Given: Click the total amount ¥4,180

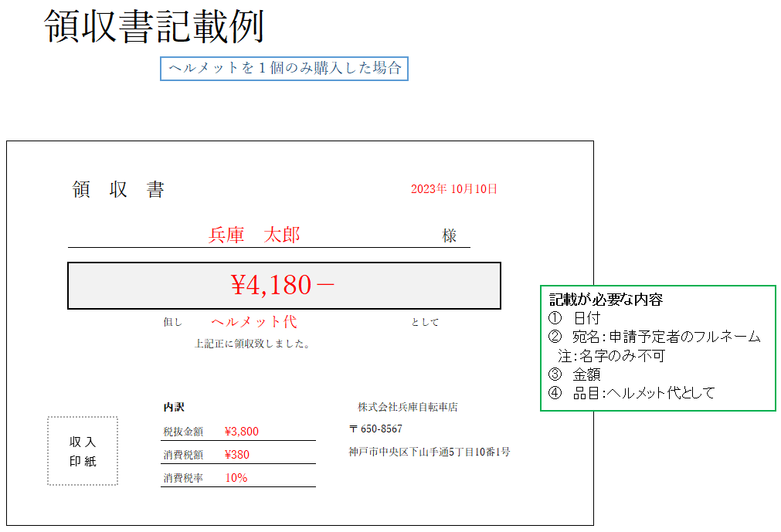Looking at the screenshot, I should click(x=283, y=286).
